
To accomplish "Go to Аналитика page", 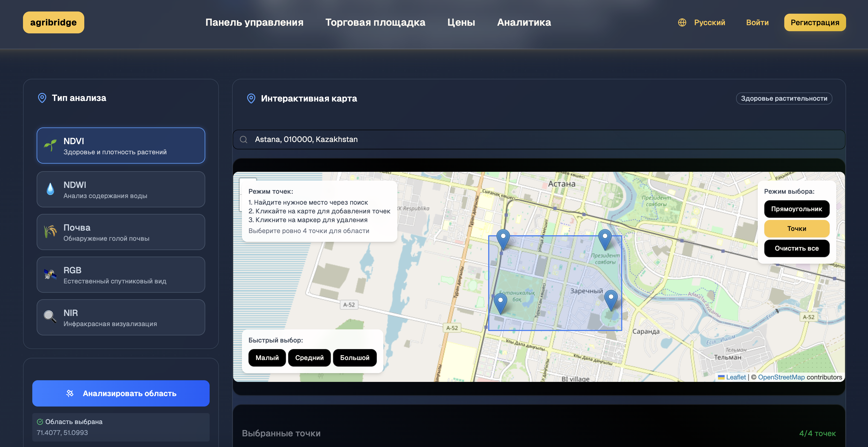I will pyautogui.click(x=524, y=23).
